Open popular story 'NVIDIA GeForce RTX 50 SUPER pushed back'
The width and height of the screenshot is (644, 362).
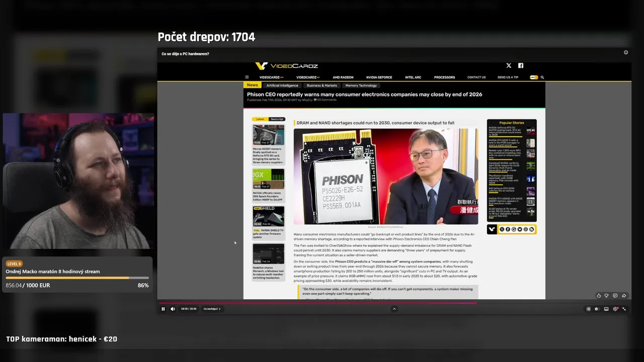click(512, 131)
